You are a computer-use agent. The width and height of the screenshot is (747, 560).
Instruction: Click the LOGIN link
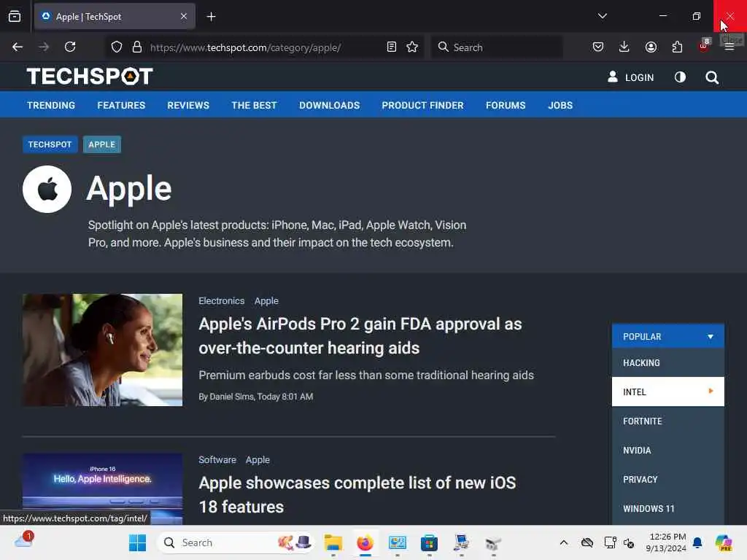click(631, 77)
